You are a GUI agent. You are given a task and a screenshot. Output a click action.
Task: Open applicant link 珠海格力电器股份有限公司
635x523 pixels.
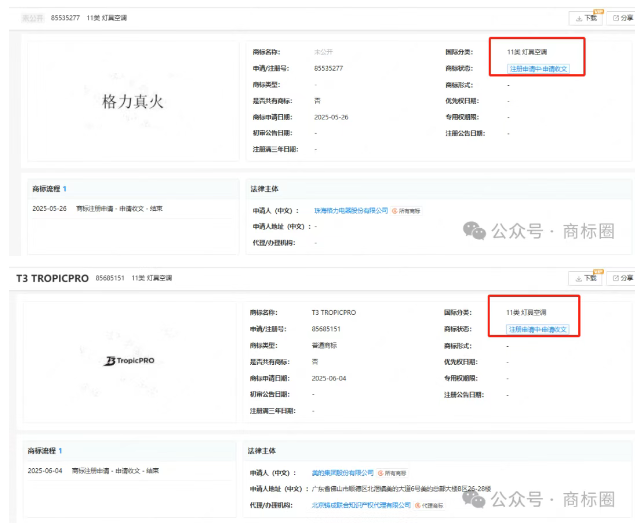[x=349, y=211]
